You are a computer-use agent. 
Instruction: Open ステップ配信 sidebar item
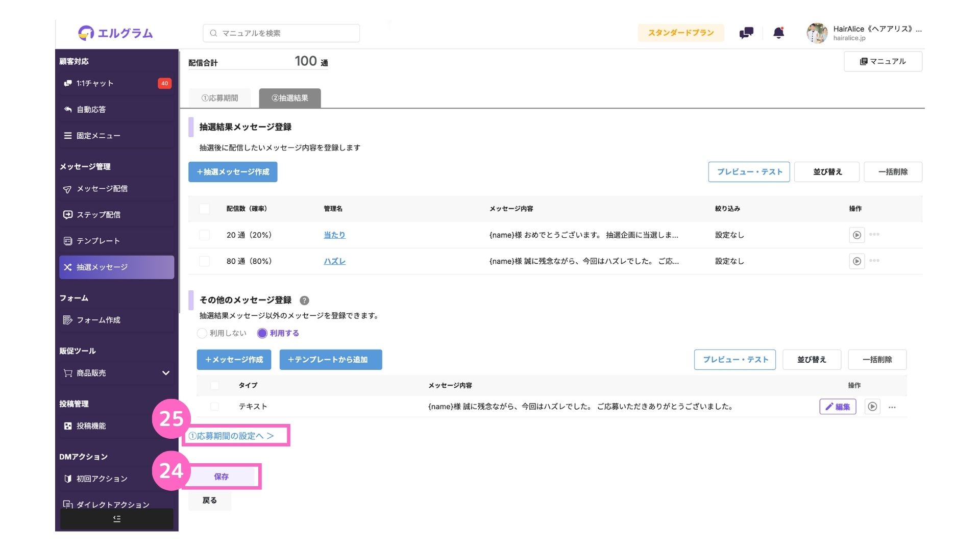[x=116, y=215]
